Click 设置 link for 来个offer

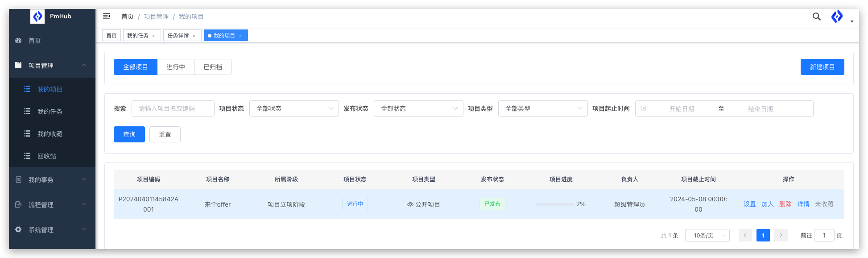(749, 204)
